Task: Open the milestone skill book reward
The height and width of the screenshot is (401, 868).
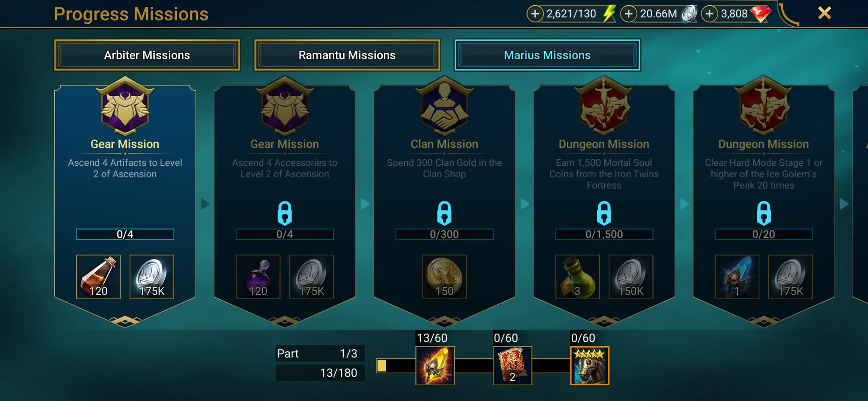Action: (x=512, y=366)
